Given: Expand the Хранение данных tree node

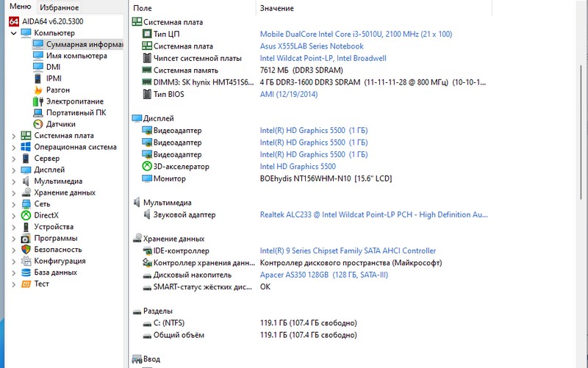Looking at the screenshot, I should tap(13, 193).
